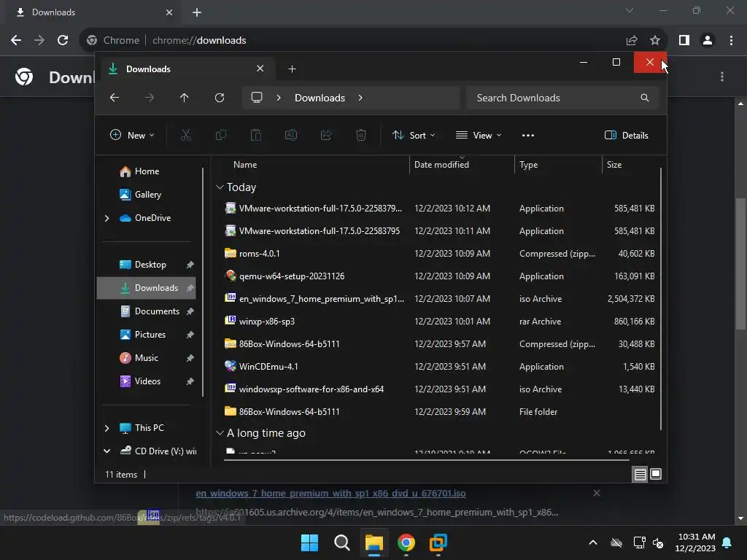Remove the Windows 7 iso entry in Chrome downloads
The width and height of the screenshot is (747, 560).
(597, 493)
